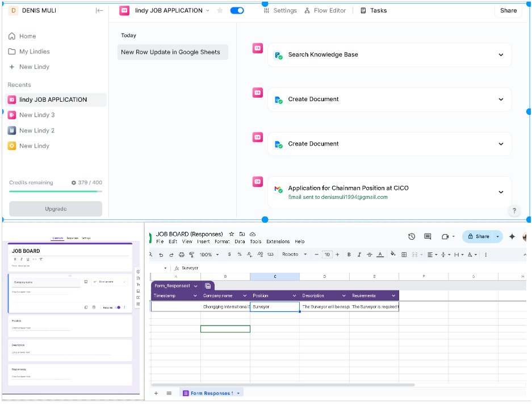Click the Gemini sparkle icon in Sheets

click(512, 236)
